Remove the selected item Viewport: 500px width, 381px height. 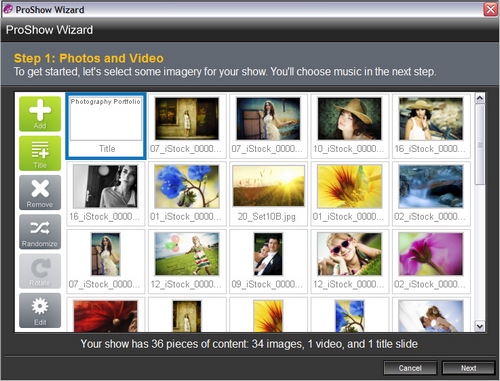pyautogui.click(x=40, y=193)
